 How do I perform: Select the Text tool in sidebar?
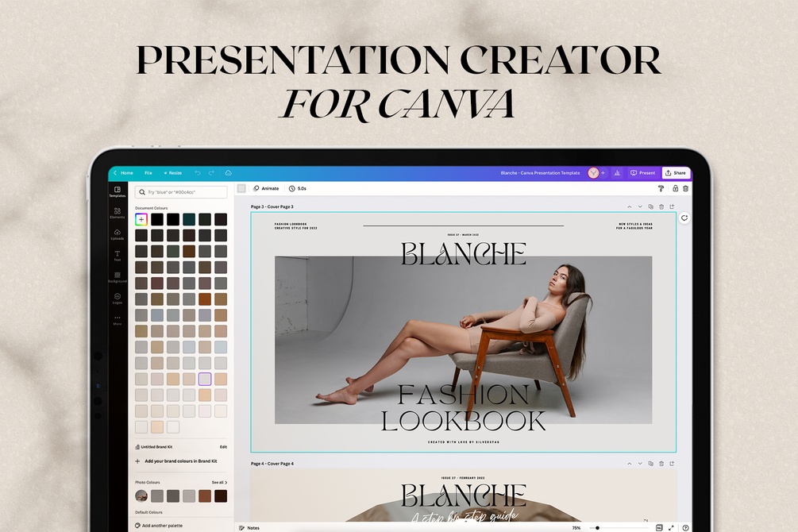[x=117, y=256]
